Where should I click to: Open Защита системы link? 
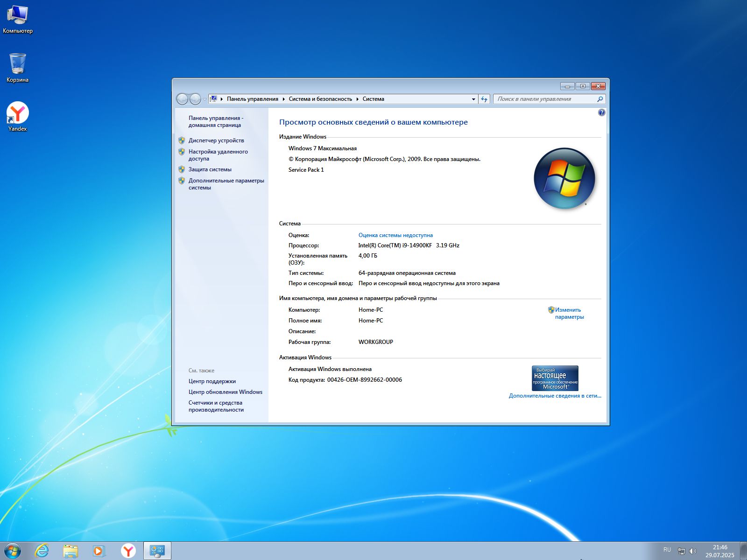click(x=210, y=169)
